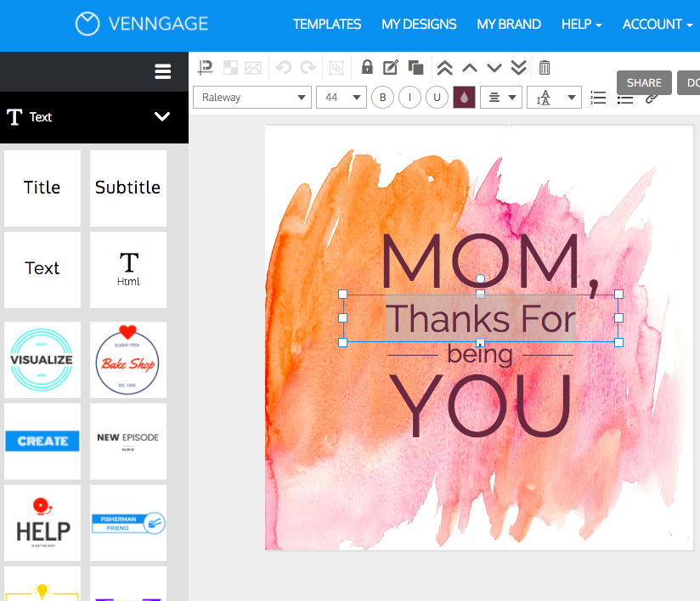The height and width of the screenshot is (601, 700).
Task: Click the page size and crop icon
Action: [x=205, y=68]
